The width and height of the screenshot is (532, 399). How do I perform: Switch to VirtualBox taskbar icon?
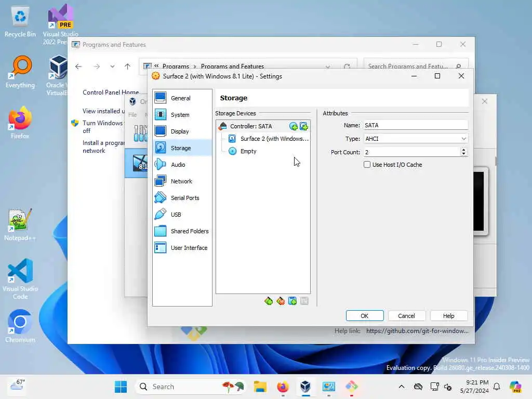[x=305, y=387]
